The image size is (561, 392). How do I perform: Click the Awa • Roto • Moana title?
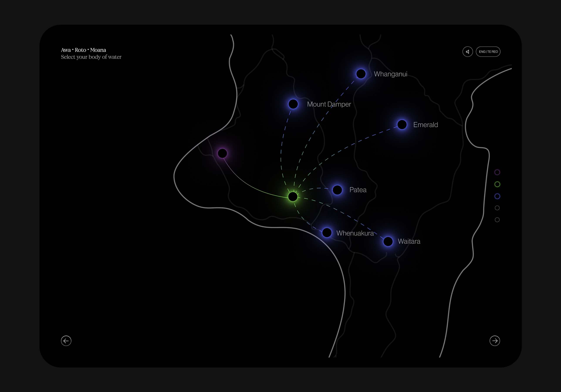point(83,50)
